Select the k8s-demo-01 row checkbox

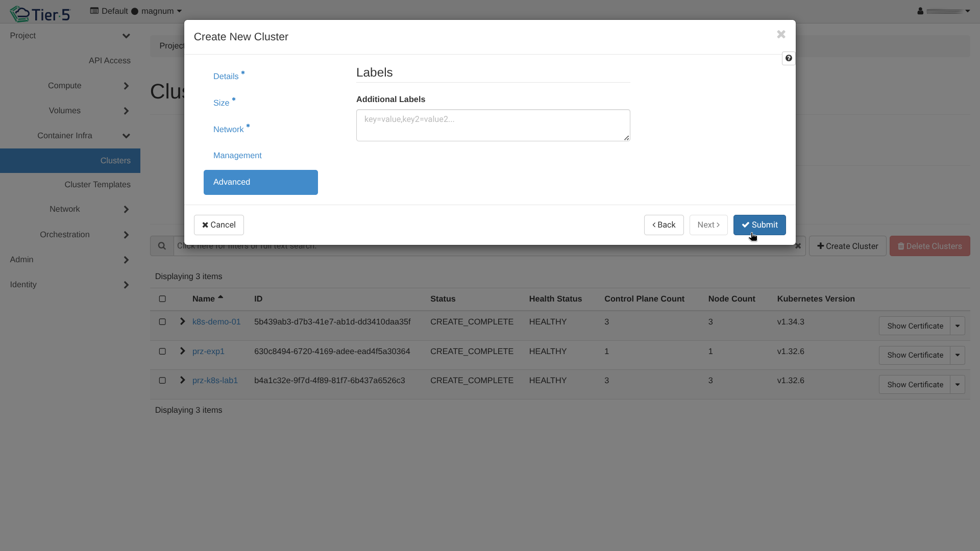(162, 322)
